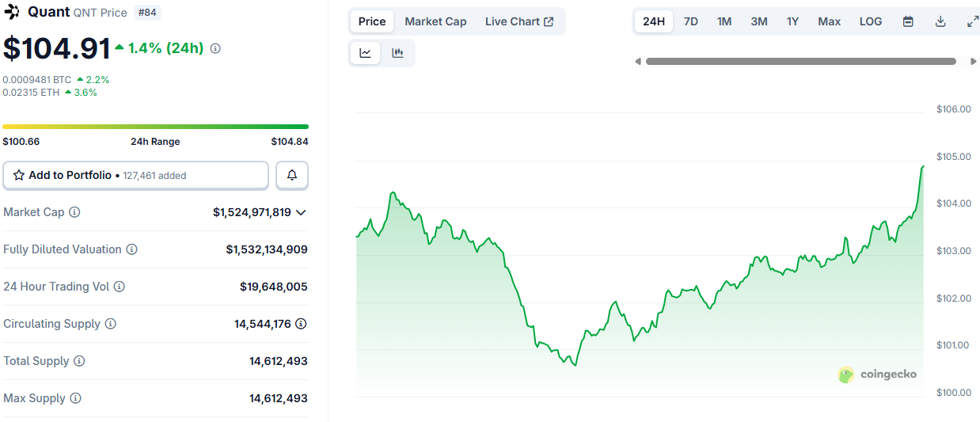Click the bell price alert icon

pos(292,175)
